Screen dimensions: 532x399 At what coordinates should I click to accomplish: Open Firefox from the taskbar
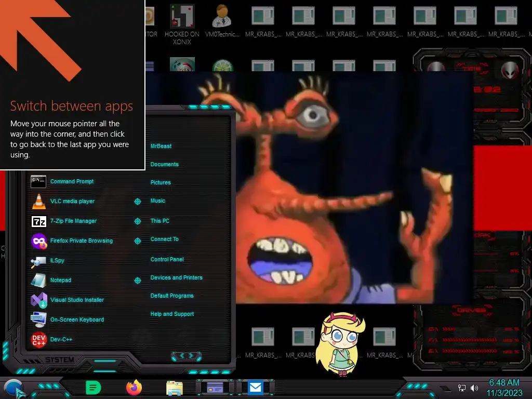point(134,388)
